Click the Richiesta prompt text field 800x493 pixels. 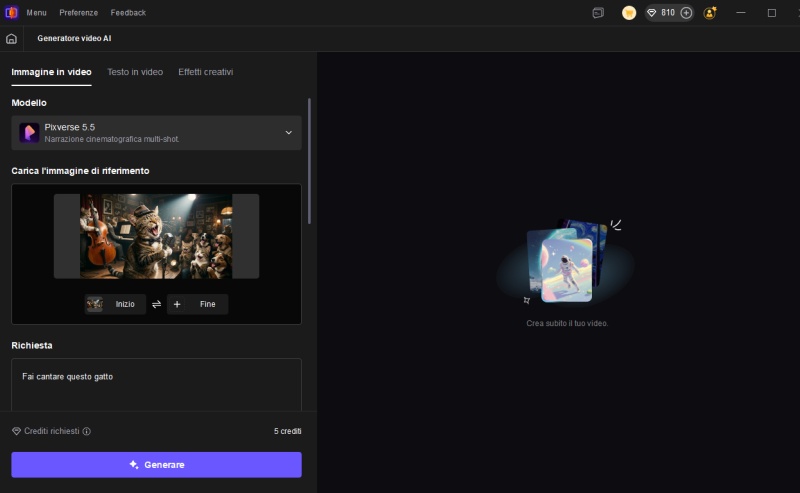click(x=156, y=385)
